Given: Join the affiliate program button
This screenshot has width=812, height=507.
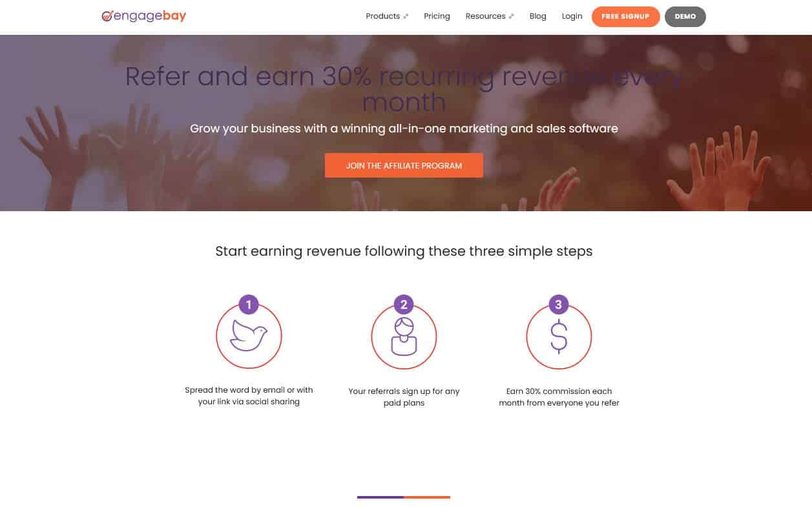Looking at the screenshot, I should point(404,165).
